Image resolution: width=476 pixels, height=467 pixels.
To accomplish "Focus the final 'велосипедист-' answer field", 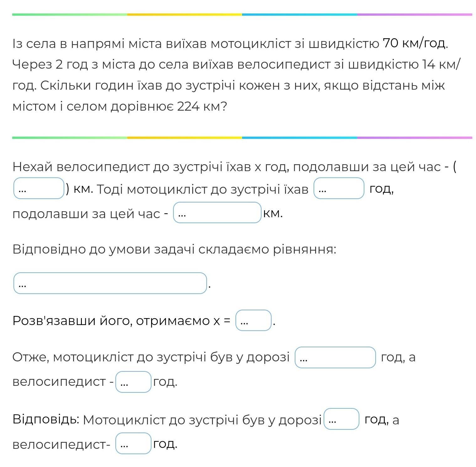I will click(133, 443).
